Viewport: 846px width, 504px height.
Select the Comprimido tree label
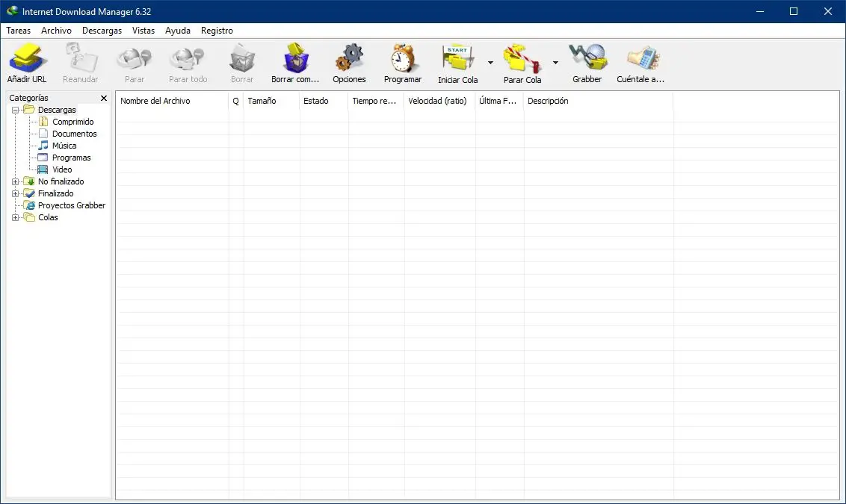(72, 122)
